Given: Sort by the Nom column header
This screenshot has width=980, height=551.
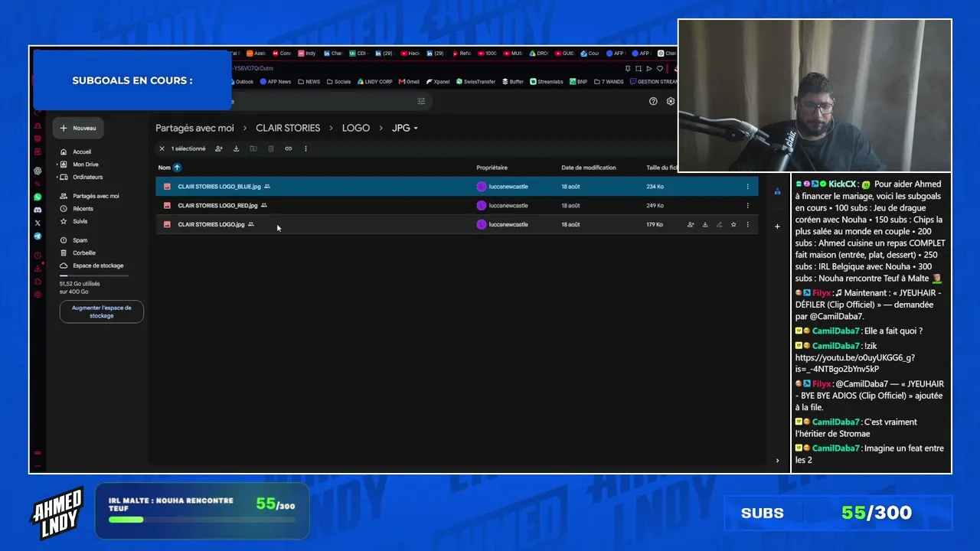Looking at the screenshot, I should pyautogui.click(x=164, y=168).
